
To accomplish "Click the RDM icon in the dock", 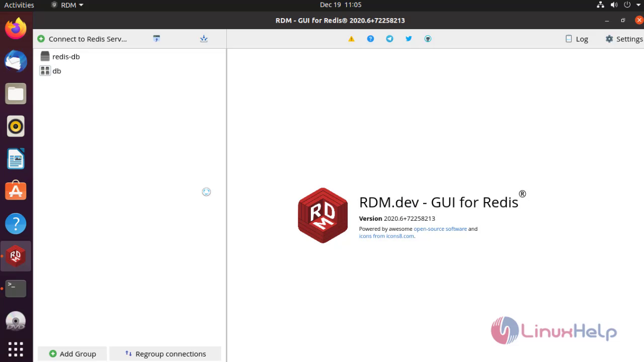I will (x=16, y=256).
